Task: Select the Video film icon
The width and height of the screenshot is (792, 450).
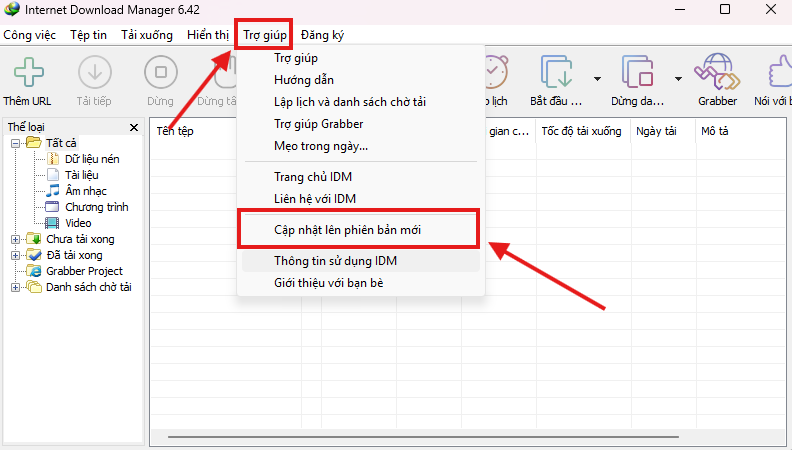Action: pyautogui.click(x=52, y=223)
